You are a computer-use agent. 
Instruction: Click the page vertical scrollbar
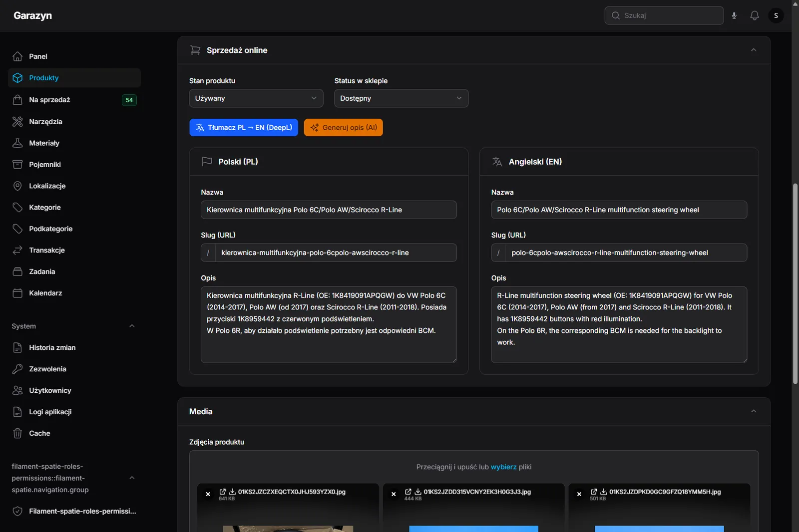point(795,283)
